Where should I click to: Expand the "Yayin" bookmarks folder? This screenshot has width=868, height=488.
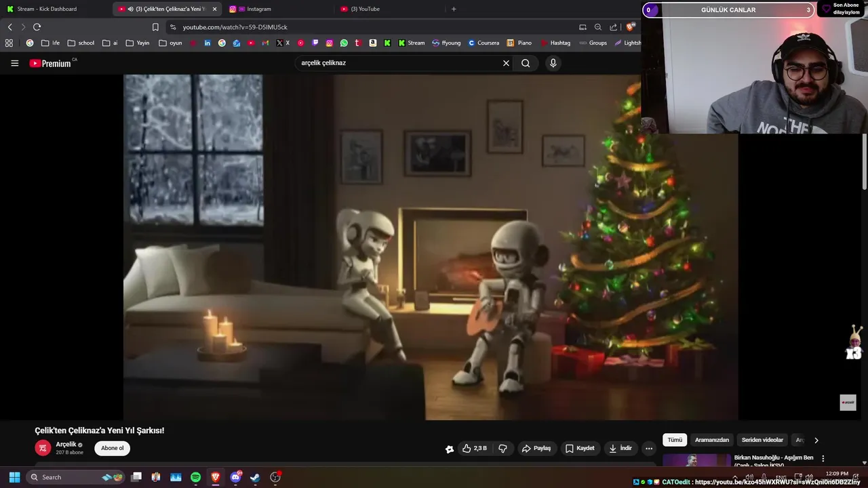(138, 43)
